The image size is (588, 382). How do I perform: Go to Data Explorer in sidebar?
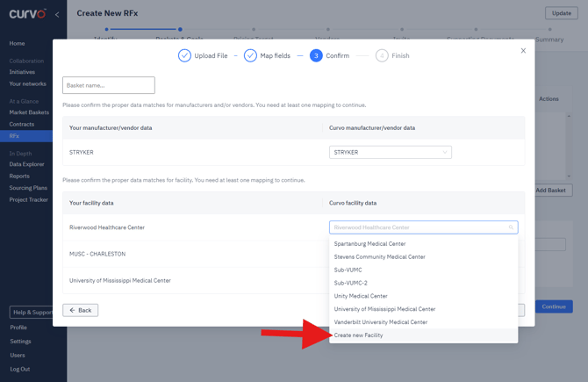26,164
